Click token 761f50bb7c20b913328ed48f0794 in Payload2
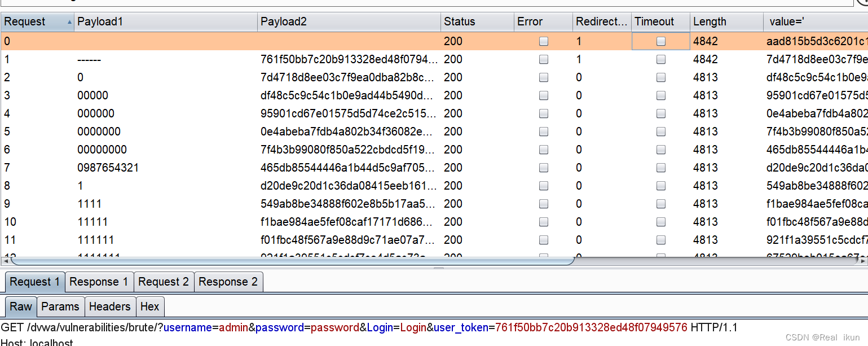868x346 pixels. [x=349, y=59]
